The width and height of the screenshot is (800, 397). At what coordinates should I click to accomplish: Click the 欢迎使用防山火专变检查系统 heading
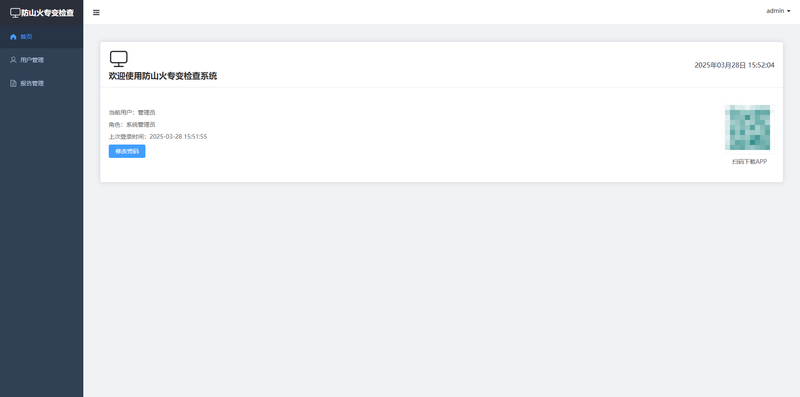163,76
